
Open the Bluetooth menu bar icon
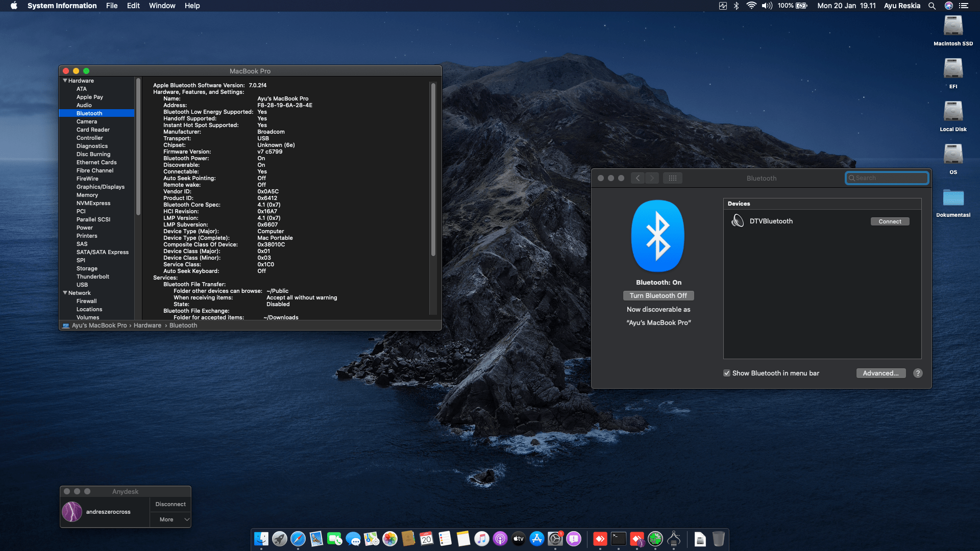pyautogui.click(x=736, y=6)
